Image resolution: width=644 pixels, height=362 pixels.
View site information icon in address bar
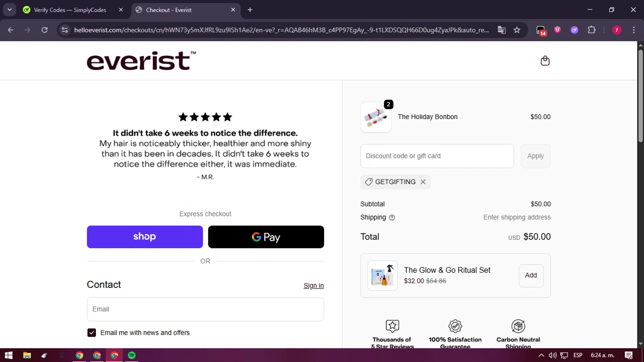[x=65, y=30]
